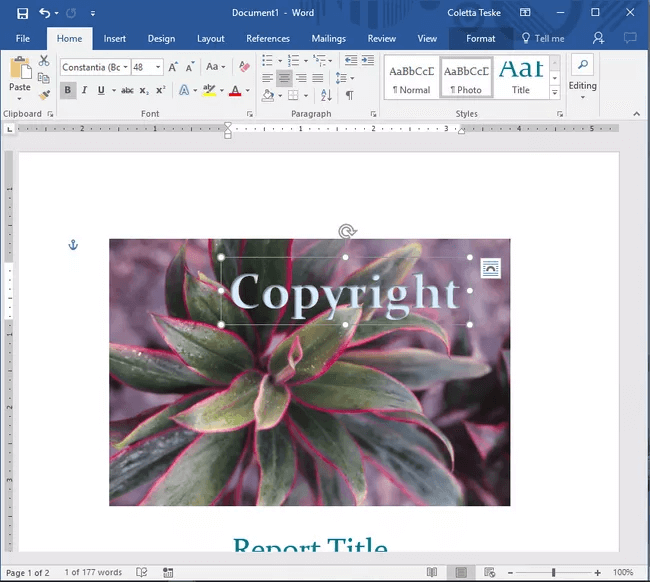Toggle Italic formatting
This screenshot has height=582, width=650.
click(85, 90)
